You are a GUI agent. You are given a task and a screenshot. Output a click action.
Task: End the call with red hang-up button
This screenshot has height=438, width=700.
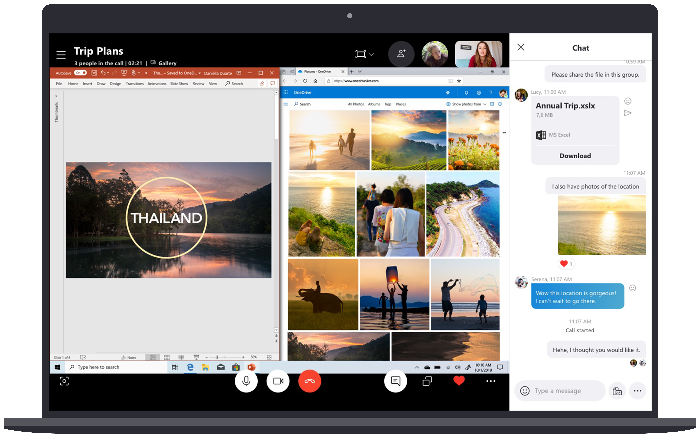pos(309,381)
